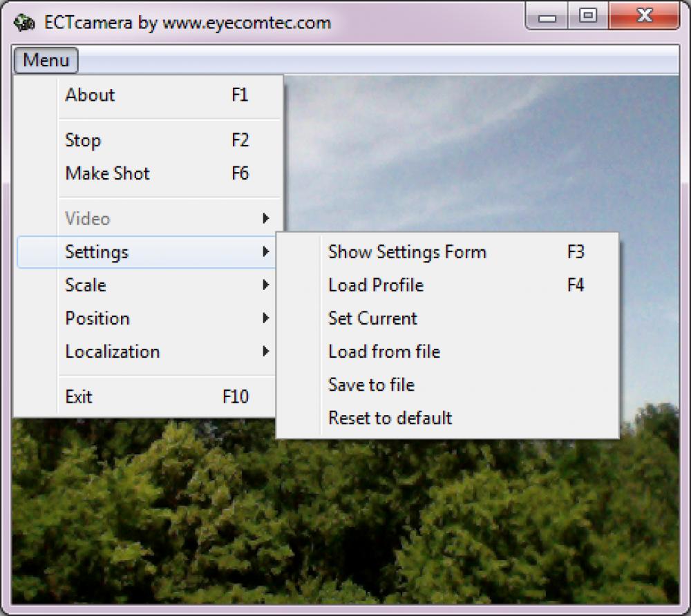Open the Menu button
The image size is (691, 616).
(45, 60)
